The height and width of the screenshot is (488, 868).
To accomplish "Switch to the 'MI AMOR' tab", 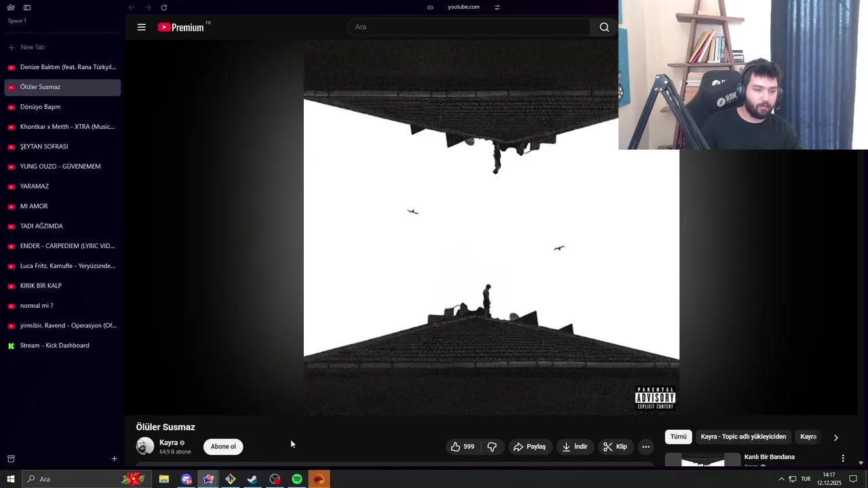I will click(x=62, y=206).
